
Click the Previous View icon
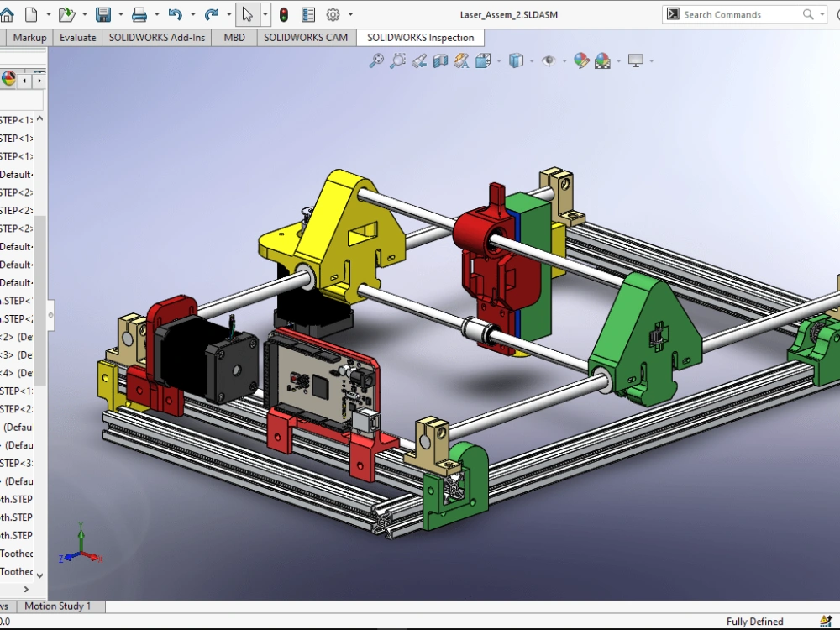tap(418, 60)
